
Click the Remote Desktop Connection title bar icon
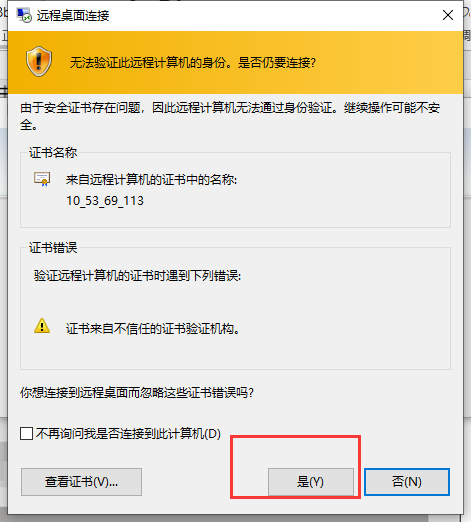coord(24,15)
